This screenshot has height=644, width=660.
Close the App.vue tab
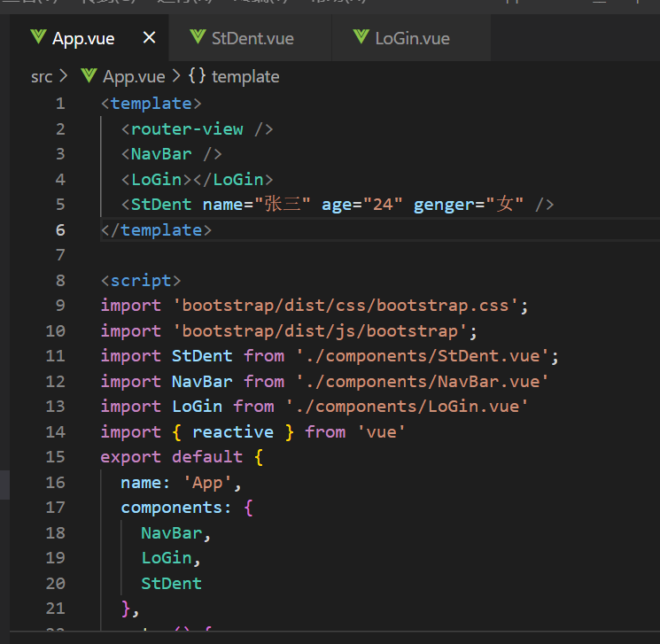150,38
